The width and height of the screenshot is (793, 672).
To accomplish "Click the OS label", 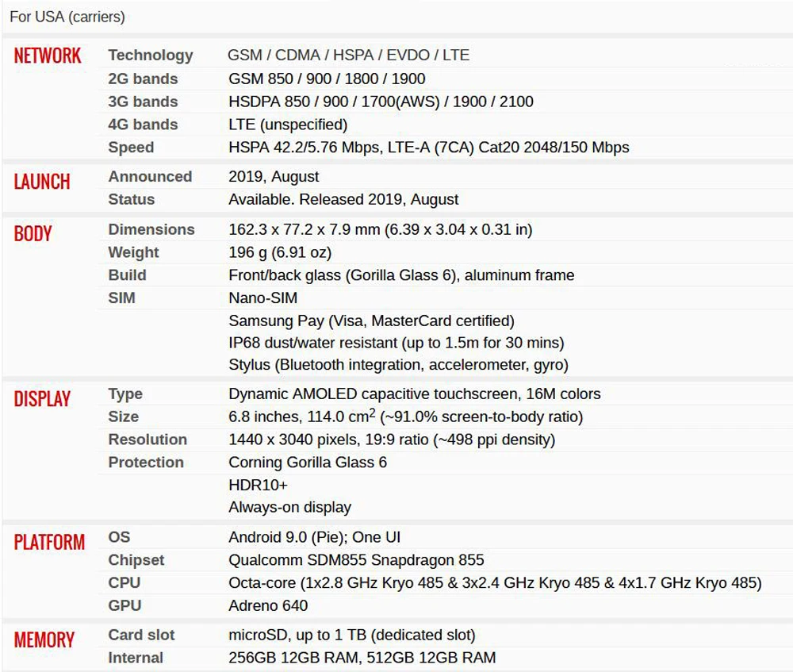I will point(120,537).
